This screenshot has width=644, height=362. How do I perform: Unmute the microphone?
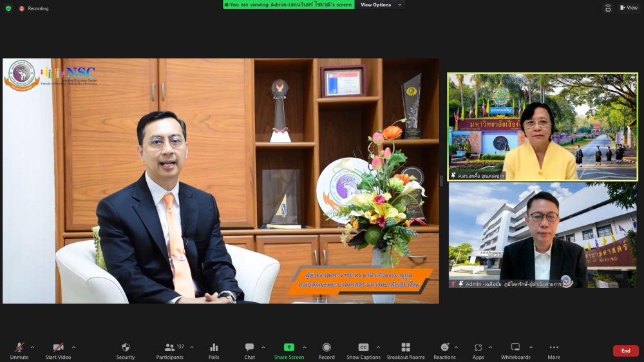click(19, 350)
